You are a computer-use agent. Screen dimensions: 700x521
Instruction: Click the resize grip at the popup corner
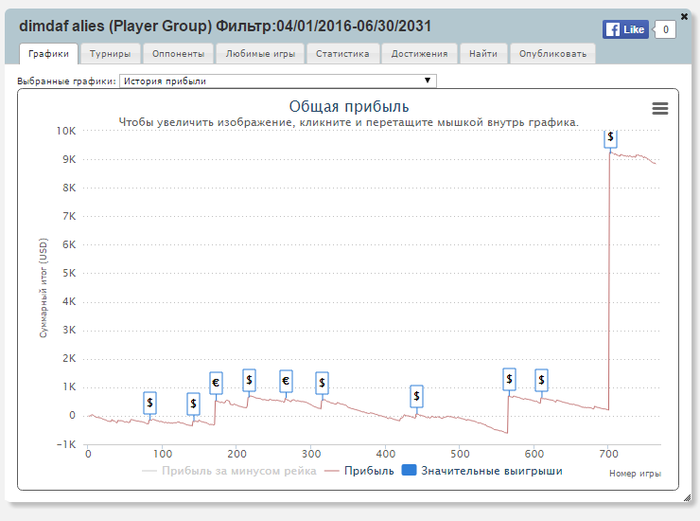687,497
